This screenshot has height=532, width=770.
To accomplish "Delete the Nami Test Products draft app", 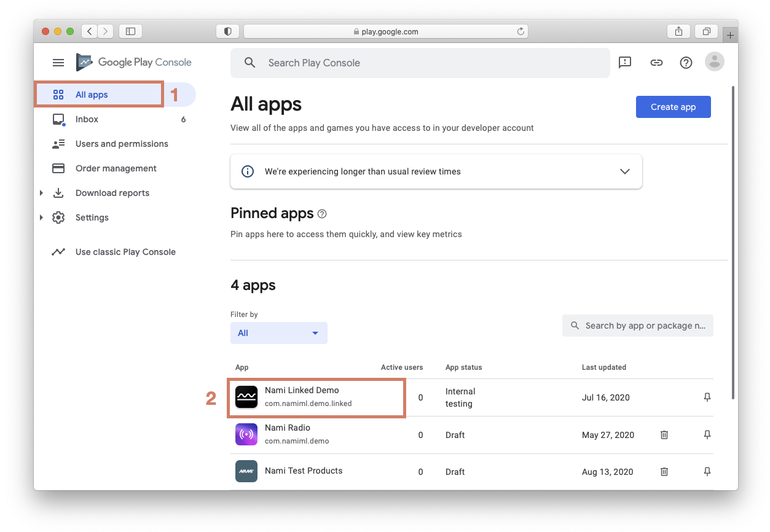I will [x=664, y=472].
